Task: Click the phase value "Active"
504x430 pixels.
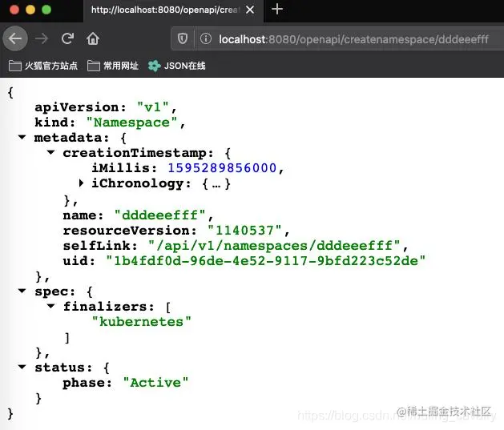Action: pyautogui.click(x=155, y=383)
